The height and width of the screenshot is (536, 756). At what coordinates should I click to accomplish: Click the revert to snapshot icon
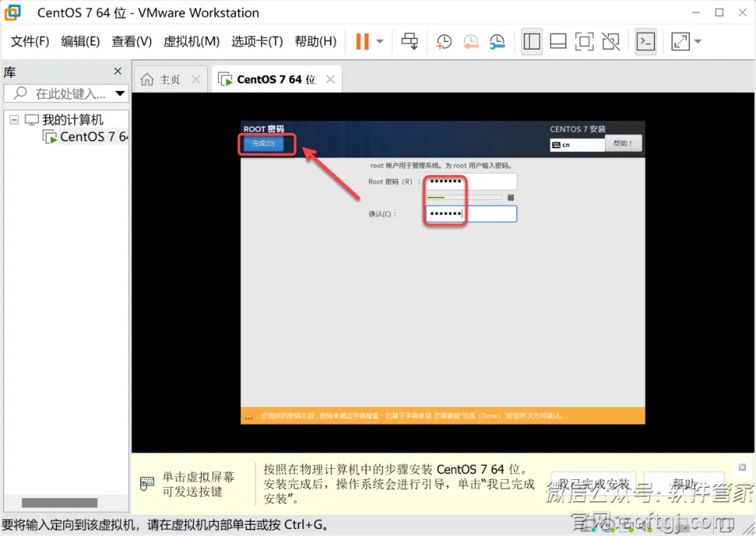pyautogui.click(x=470, y=41)
